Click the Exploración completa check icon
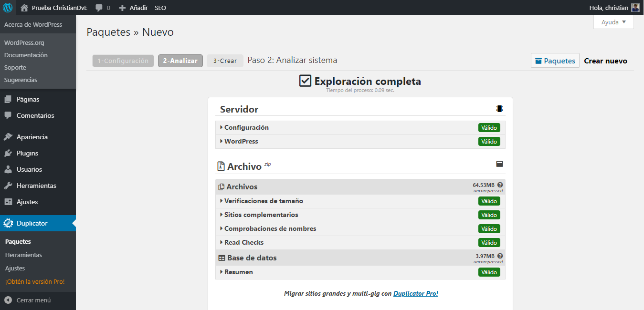Screen dimensions: 644x310 pos(306,81)
